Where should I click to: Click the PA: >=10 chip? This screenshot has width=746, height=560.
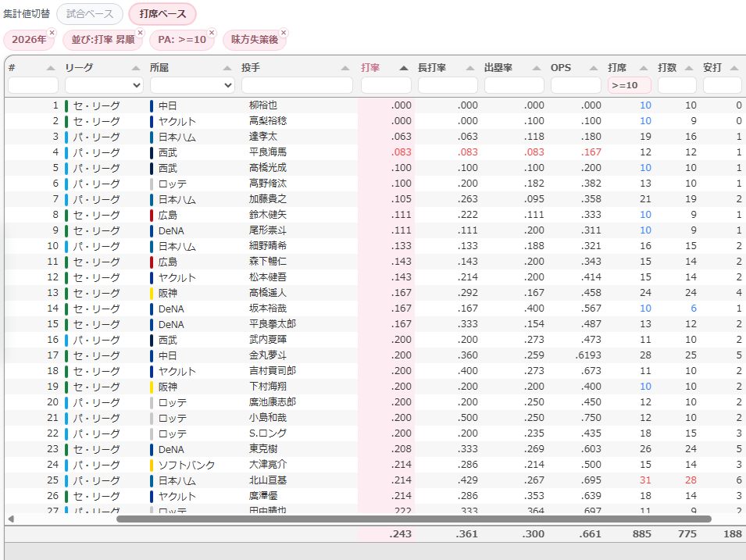tap(182, 40)
